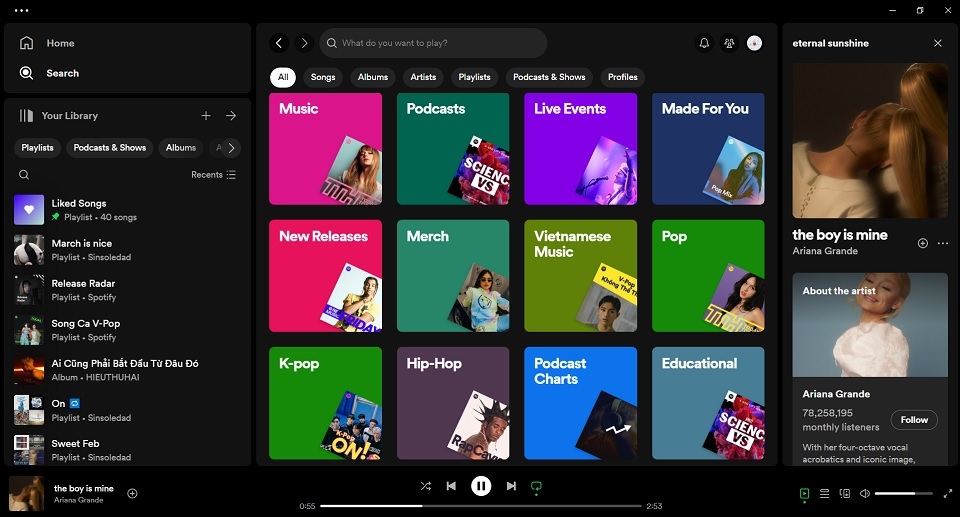Select the All filter tab
Screen dimensions: 960x517
[x=283, y=77]
